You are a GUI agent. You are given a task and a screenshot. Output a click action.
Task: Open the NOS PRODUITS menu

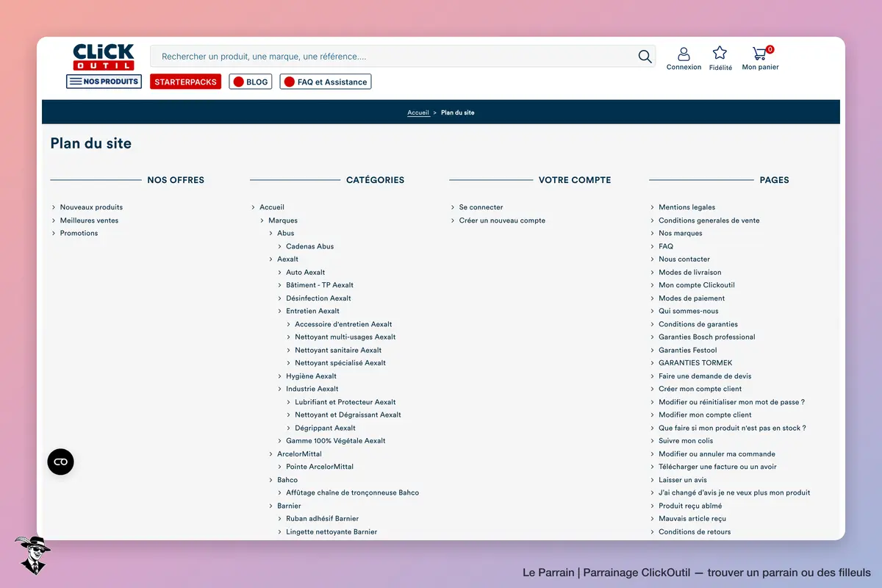point(104,82)
